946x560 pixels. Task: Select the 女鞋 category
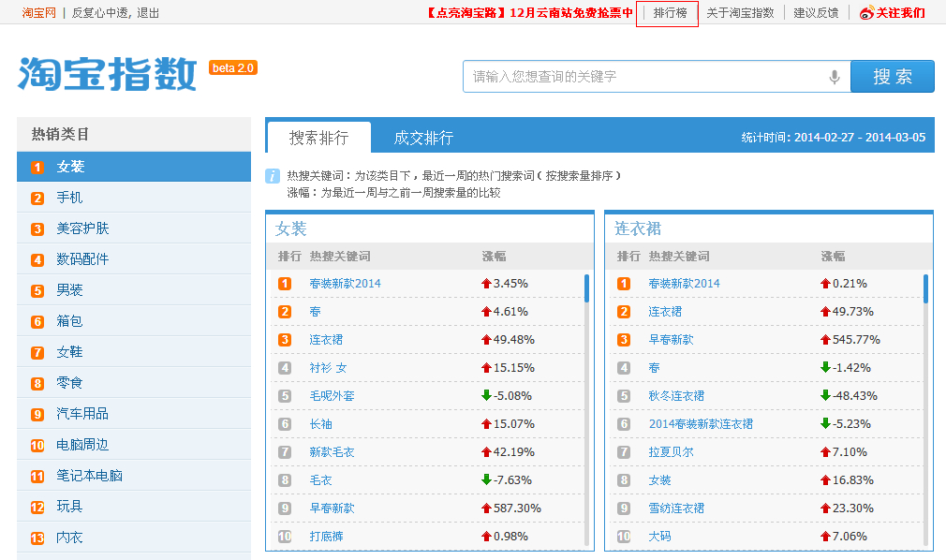(134, 352)
